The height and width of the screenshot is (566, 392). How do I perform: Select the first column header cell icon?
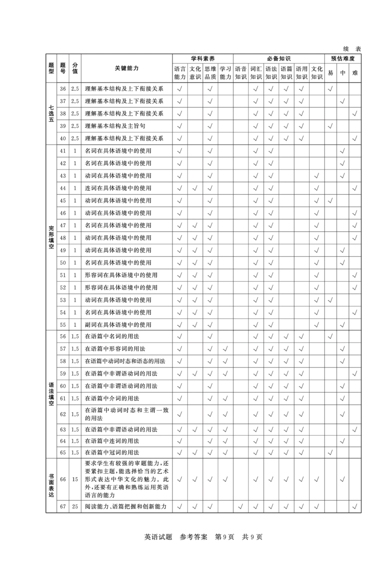coord(179,72)
